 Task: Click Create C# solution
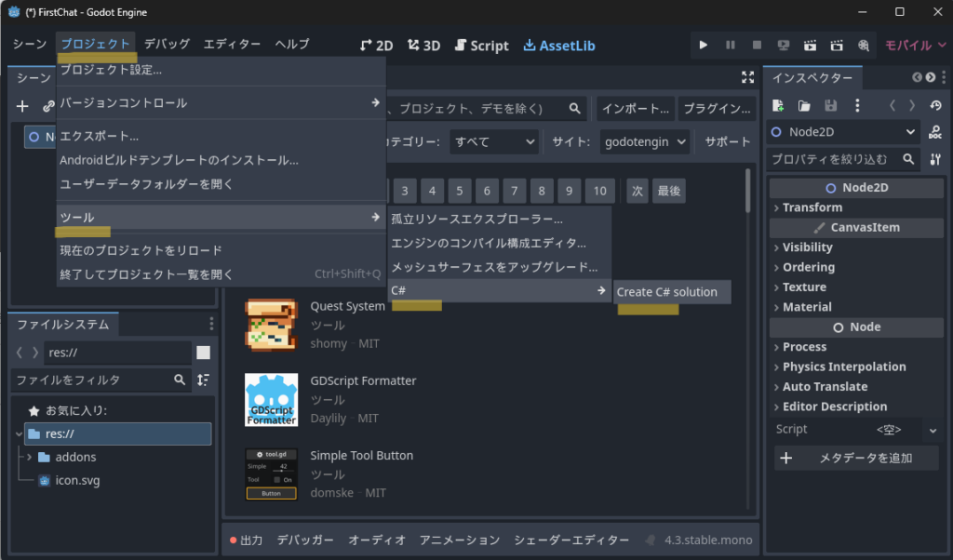[672, 291]
